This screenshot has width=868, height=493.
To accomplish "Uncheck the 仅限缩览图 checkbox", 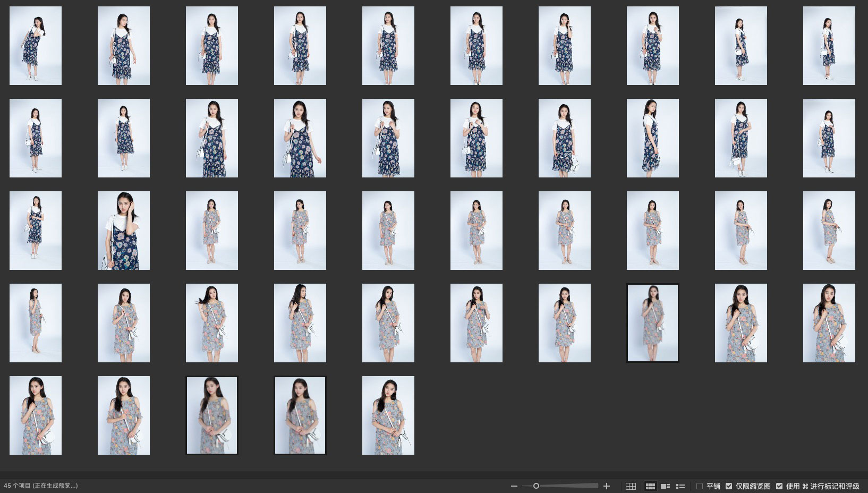I will click(729, 486).
